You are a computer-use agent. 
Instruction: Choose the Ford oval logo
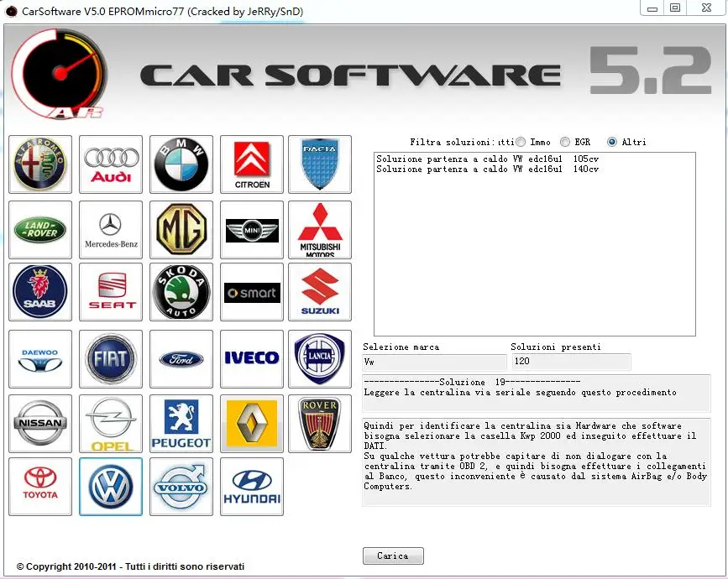coord(181,359)
